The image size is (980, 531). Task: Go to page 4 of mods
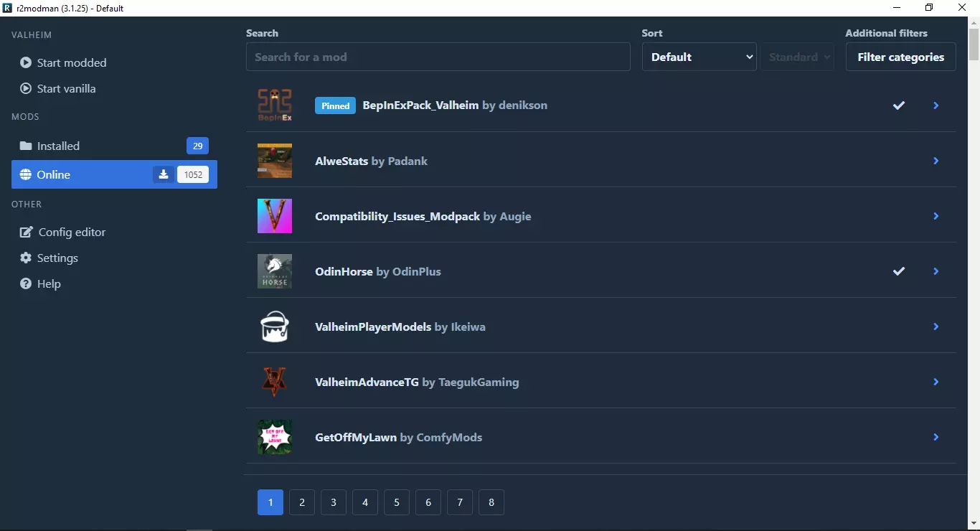(x=365, y=502)
